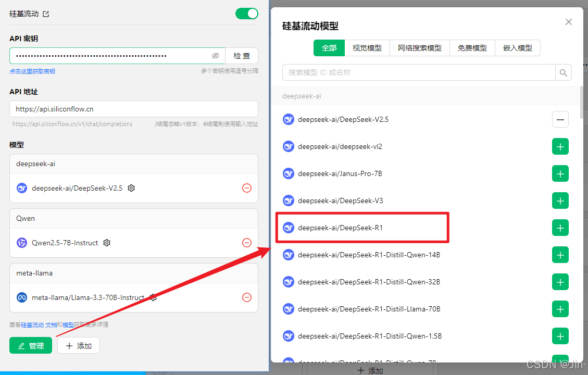Click the green 管理 button
Viewport: 588px width, 375px height.
pyautogui.click(x=31, y=346)
